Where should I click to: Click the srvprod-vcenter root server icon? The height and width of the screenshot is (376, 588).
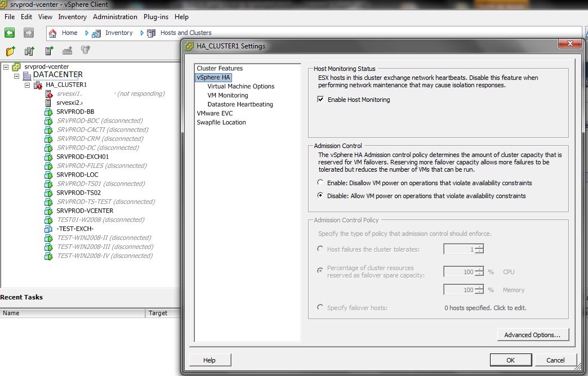pyautogui.click(x=16, y=67)
